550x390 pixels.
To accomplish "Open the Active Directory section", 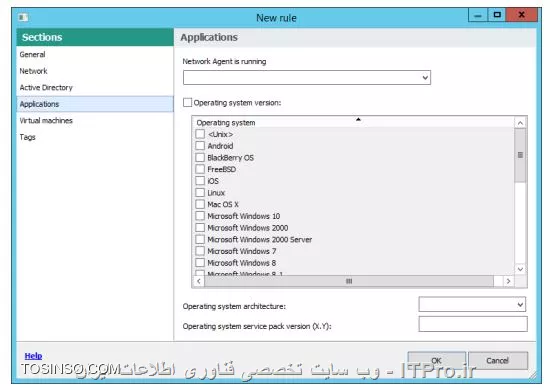I will (x=95, y=87).
